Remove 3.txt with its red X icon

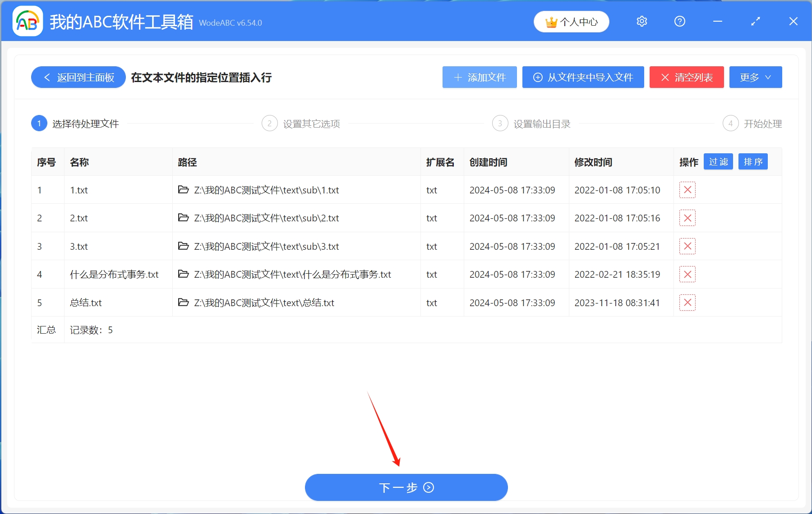click(x=687, y=246)
